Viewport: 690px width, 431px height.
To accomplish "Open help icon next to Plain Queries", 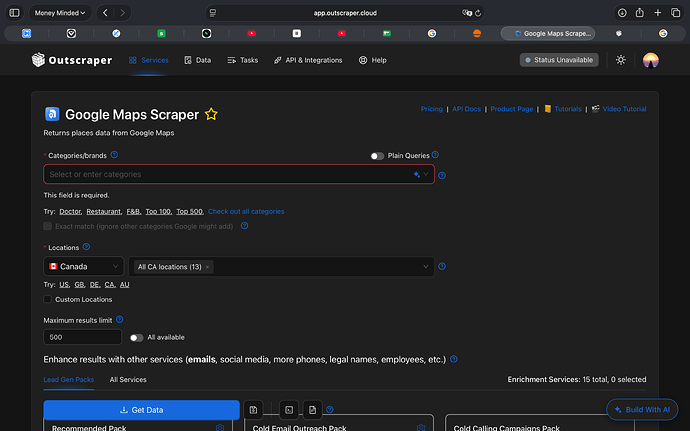I will [x=435, y=155].
